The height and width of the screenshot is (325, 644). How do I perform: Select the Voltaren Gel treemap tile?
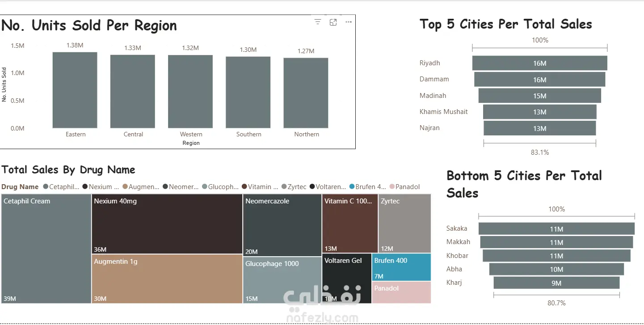point(347,279)
